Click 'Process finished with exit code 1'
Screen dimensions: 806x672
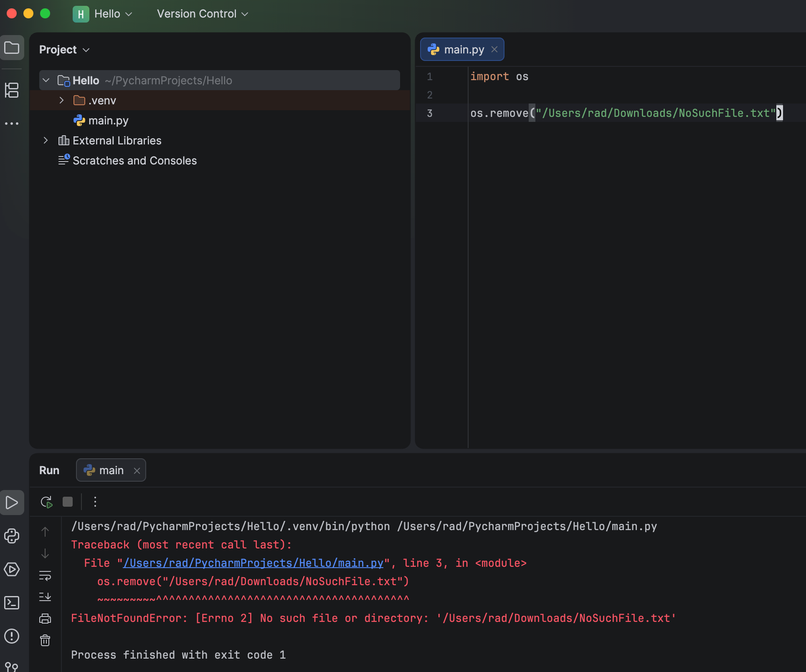(x=178, y=655)
